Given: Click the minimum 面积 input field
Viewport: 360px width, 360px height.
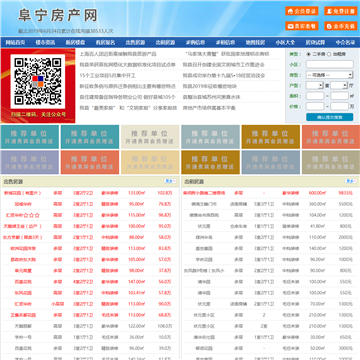Looking at the screenshot, I should pos(315,96).
